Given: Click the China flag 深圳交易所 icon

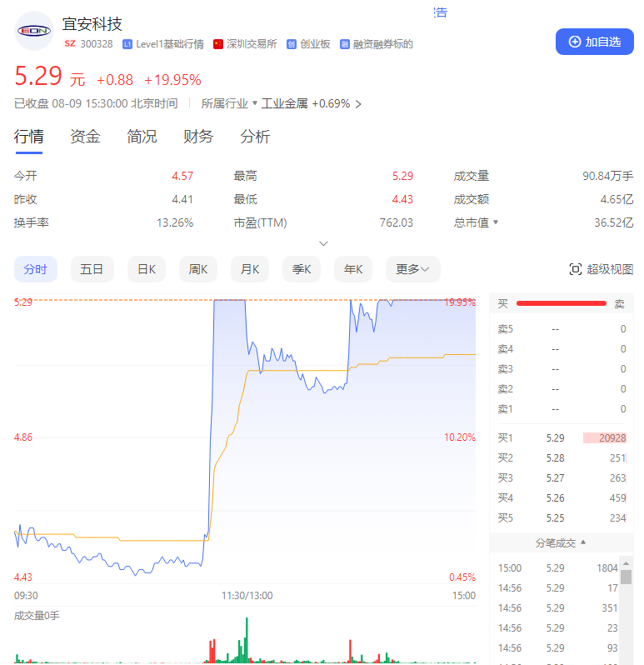Looking at the screenshot, I should (x=218, y=44).
